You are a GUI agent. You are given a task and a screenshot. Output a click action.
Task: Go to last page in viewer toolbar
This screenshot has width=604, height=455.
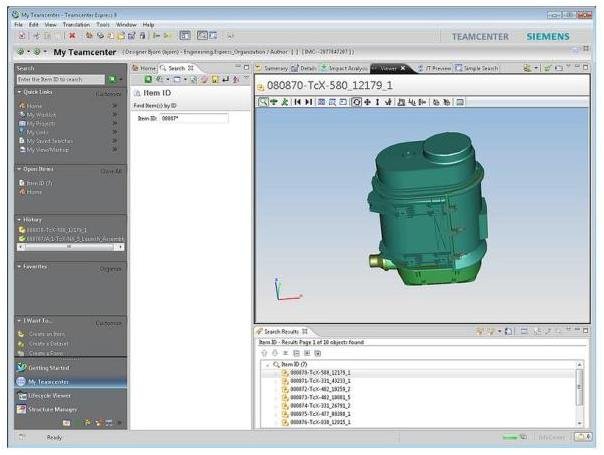click(309, 102)
